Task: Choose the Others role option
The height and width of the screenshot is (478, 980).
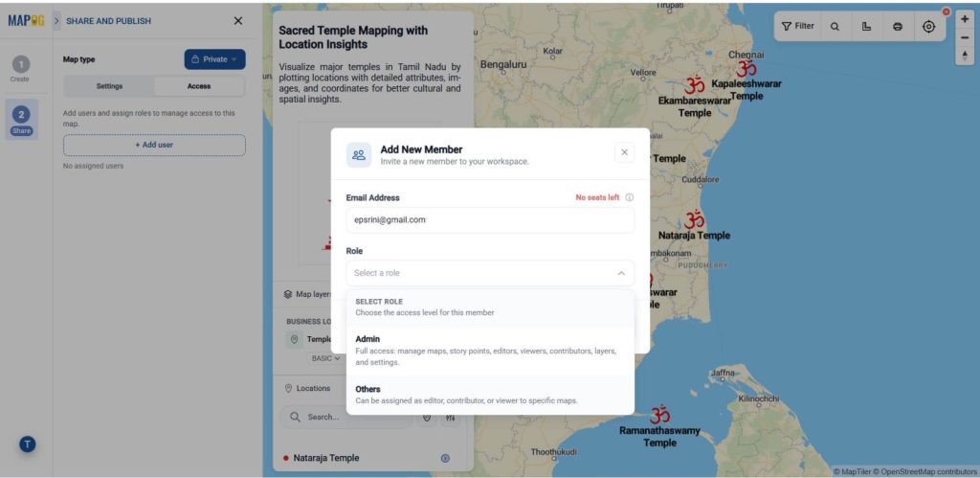Action: coord(490,395)
